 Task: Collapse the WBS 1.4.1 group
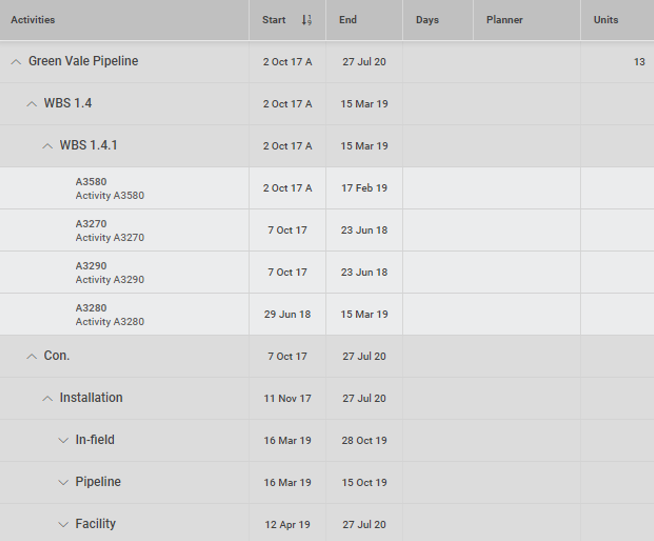(x=47, y=146)
